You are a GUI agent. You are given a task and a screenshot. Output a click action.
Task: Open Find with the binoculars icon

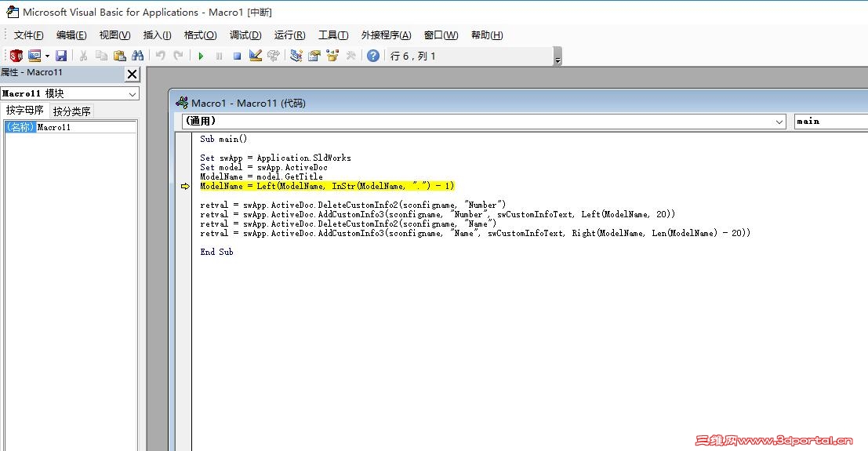138,56
